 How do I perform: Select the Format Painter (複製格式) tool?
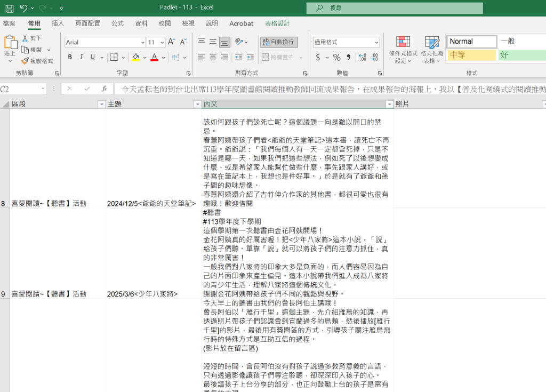(x=25, y=61)
